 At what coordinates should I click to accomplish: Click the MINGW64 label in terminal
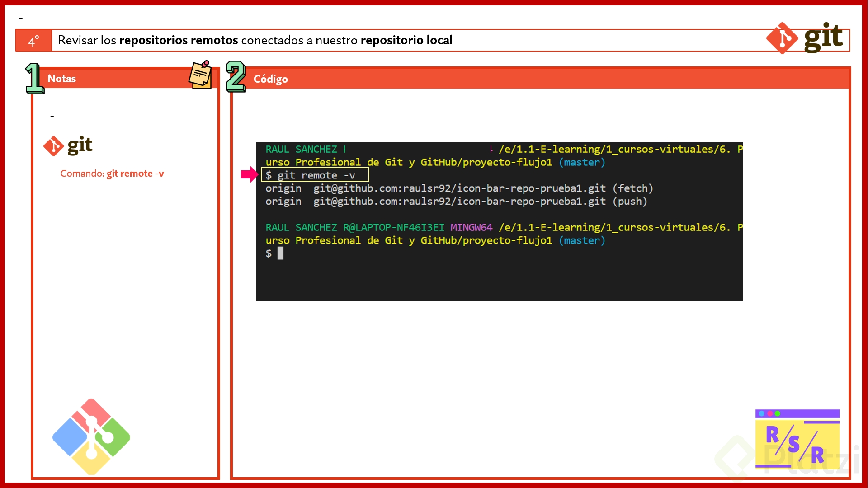point(471,227)
